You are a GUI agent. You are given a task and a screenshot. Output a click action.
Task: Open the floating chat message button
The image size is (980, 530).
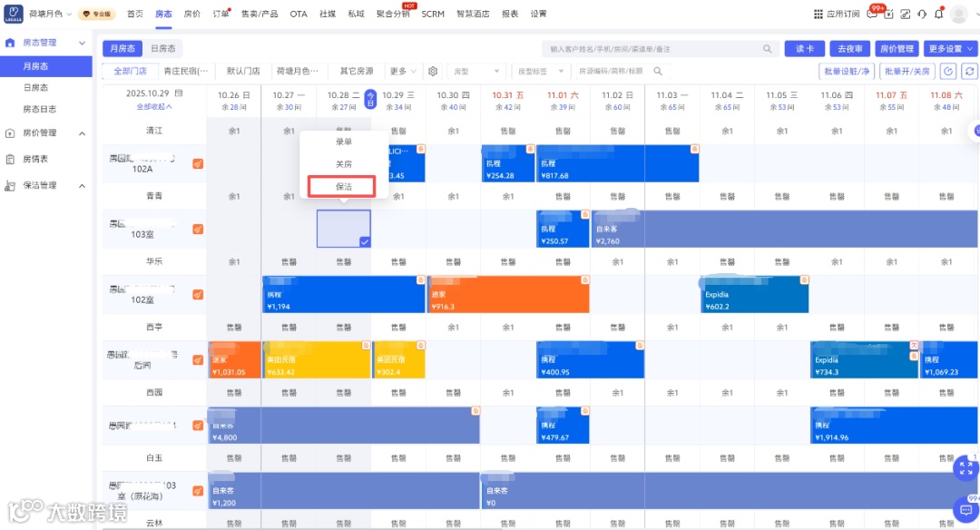point(965,509)
